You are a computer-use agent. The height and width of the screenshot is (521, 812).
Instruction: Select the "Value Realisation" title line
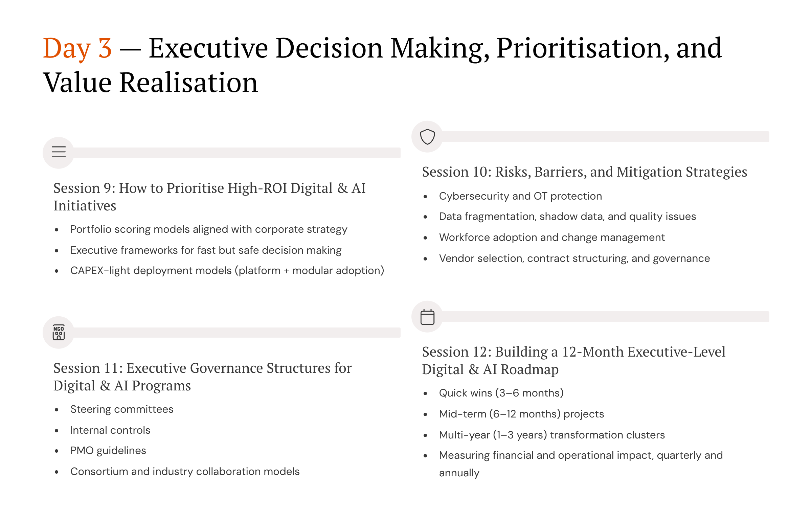tap(151, 83)
